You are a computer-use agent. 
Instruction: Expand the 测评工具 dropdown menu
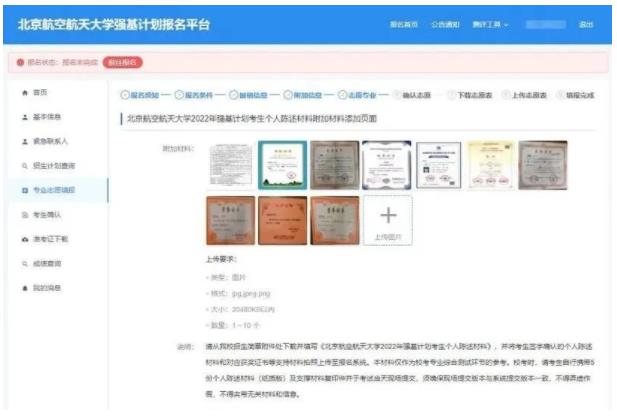[490, 24]
